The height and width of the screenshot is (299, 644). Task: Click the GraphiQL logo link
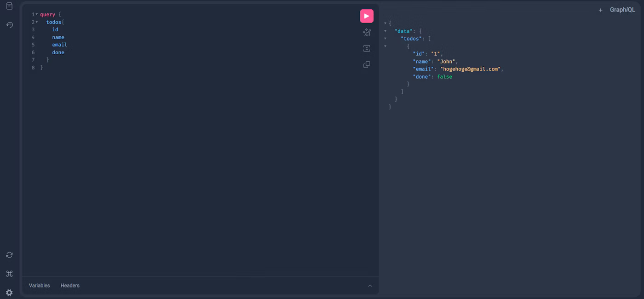[622, 10]
